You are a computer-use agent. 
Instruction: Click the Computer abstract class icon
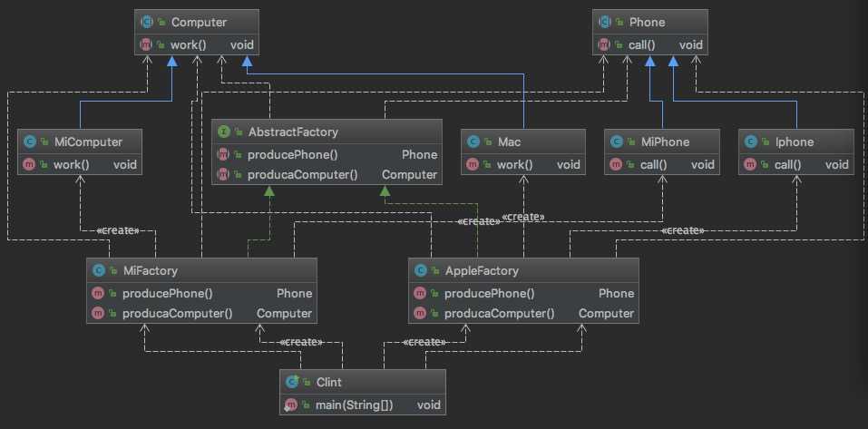click(147, 22)
